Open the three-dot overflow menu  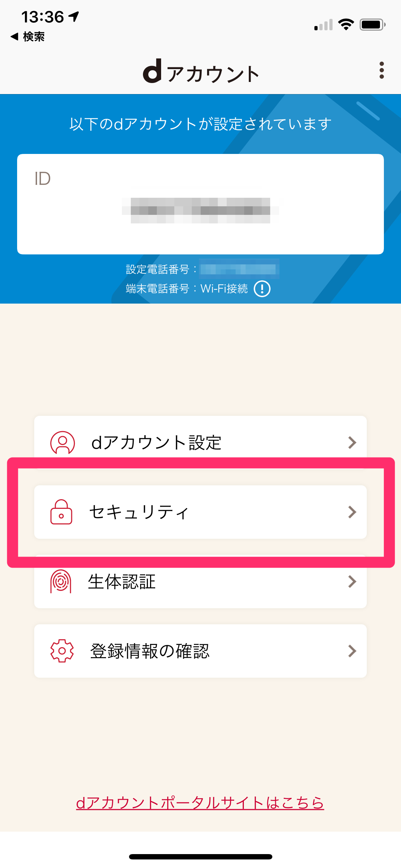tap(382, 70)
